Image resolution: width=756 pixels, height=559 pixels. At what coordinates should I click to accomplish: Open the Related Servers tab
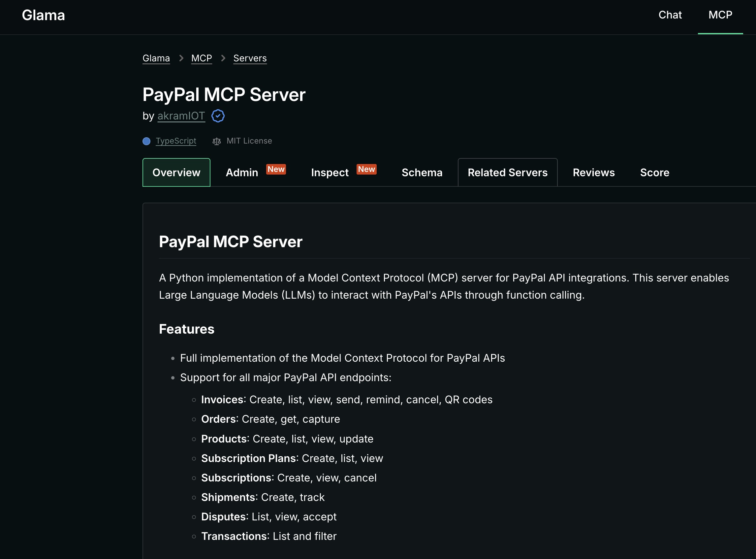pos(507,172)
